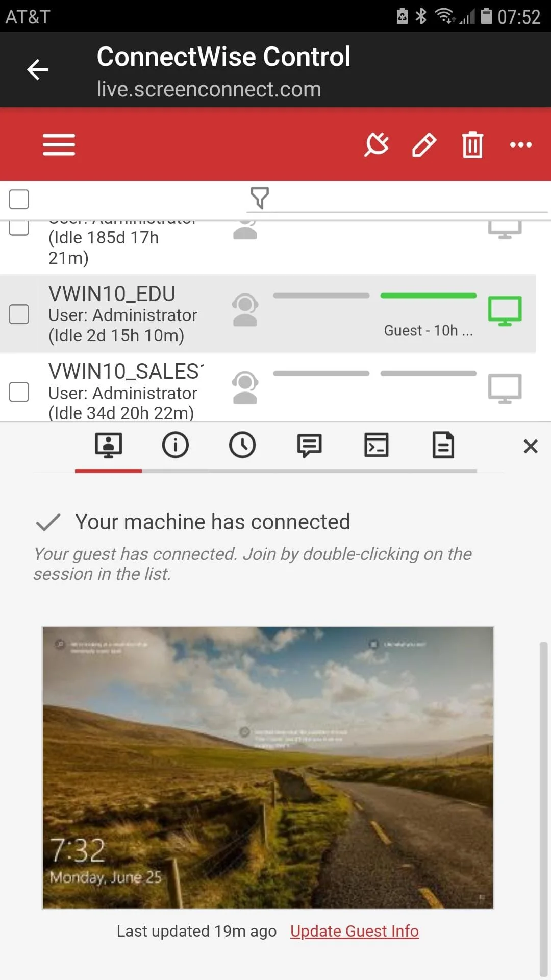Screen dimensions: 551x980
Task: Open the hamburger navigation menu
Action: click(x=59, y=144)
